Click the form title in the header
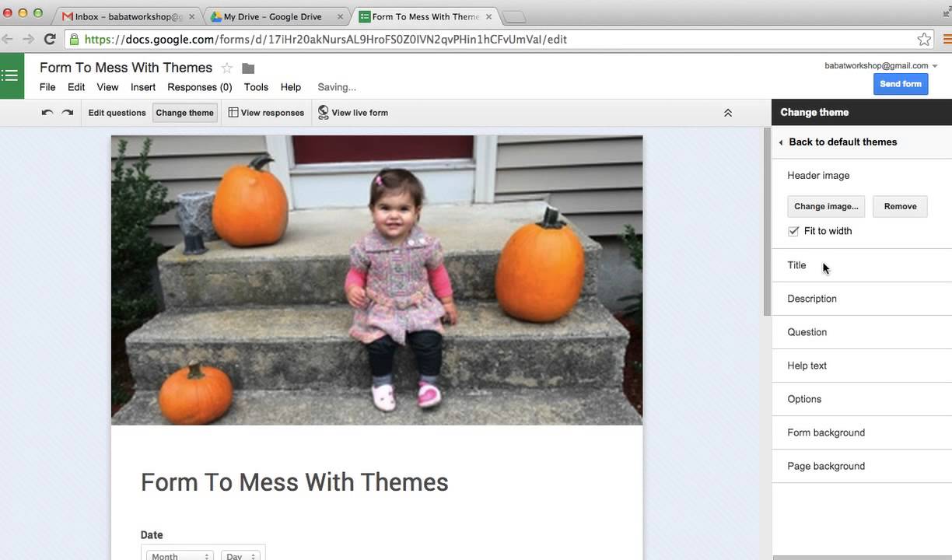Viewport: 952px width, 560px height. 126,68
